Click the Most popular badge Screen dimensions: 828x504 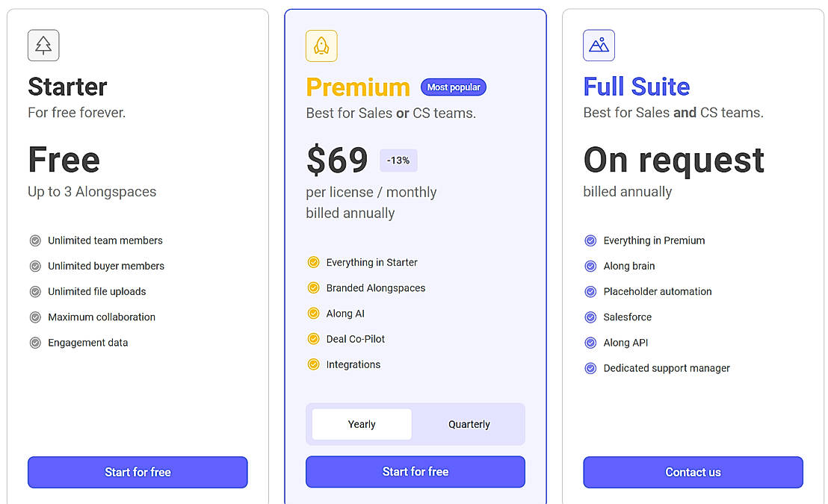pos(454,87)
